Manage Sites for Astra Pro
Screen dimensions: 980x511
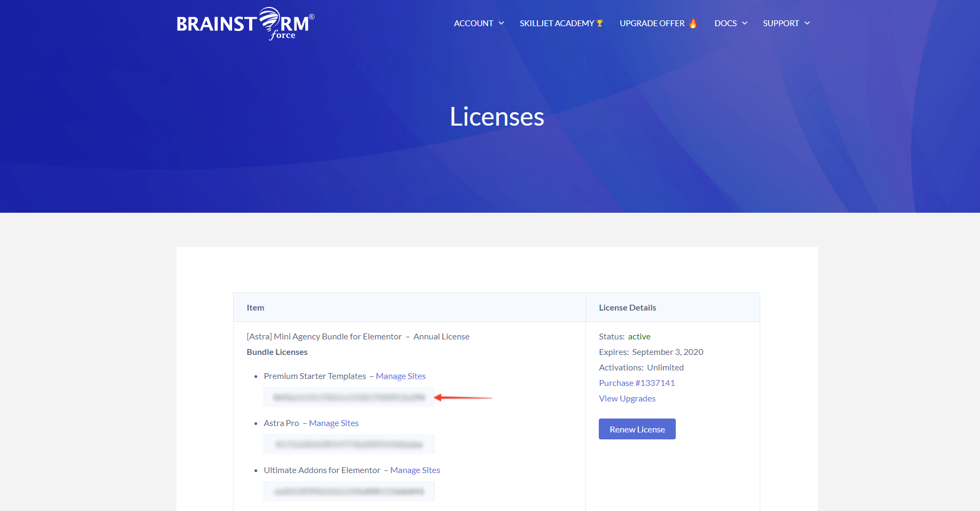coord(334,423)
